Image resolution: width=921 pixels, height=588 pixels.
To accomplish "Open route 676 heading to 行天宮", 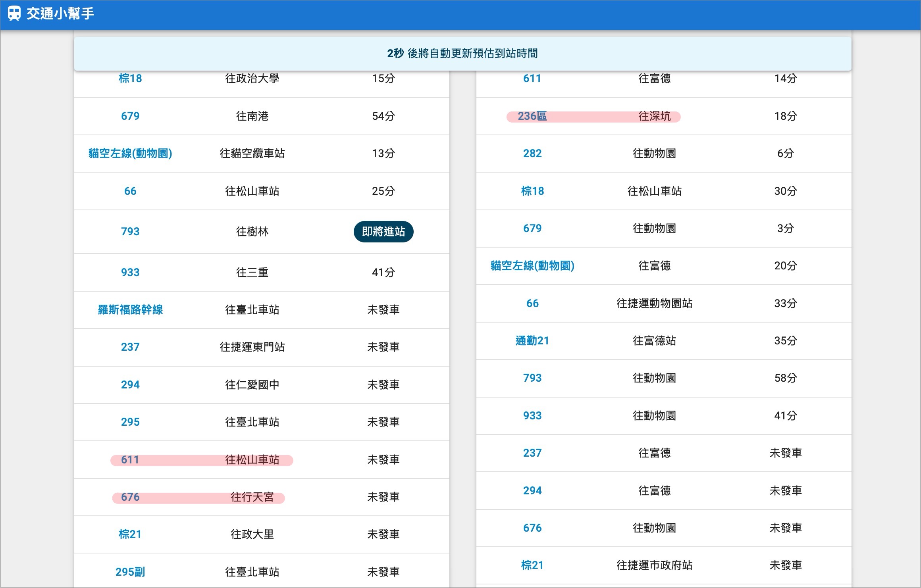I will 130,497.
